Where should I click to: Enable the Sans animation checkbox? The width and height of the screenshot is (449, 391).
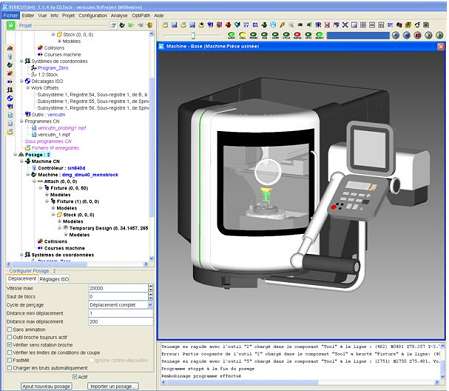pos(10,329)
